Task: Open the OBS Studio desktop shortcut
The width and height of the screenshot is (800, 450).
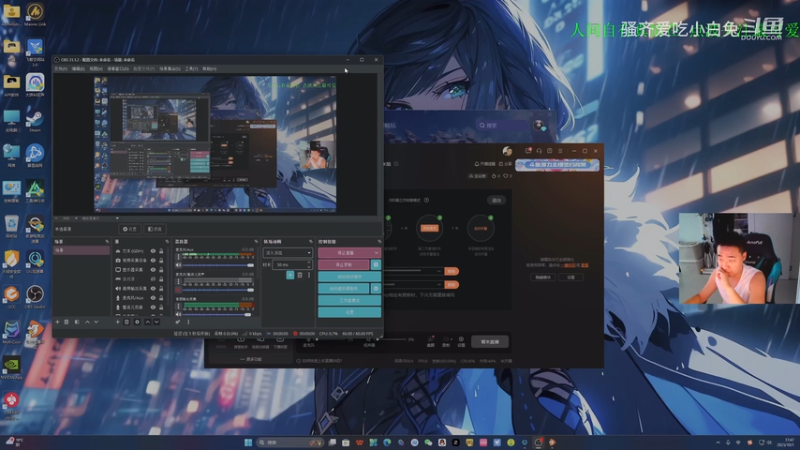Action: (x=35, y=297)
